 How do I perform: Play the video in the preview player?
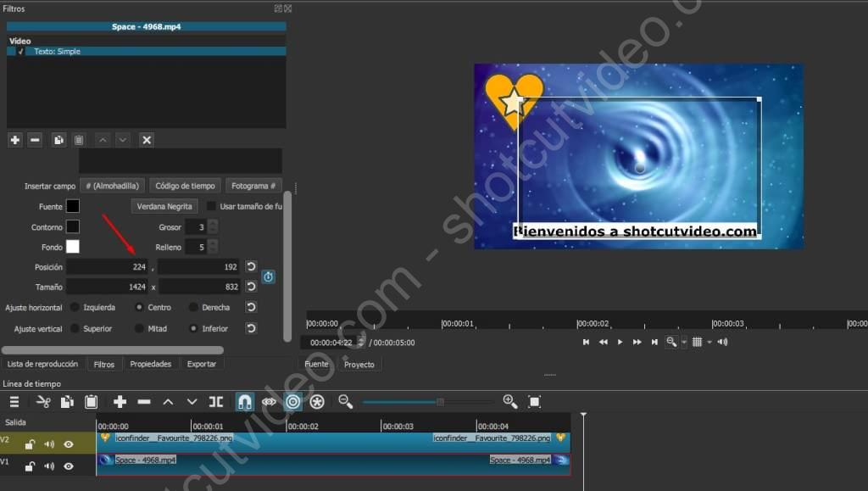[620, 342]
